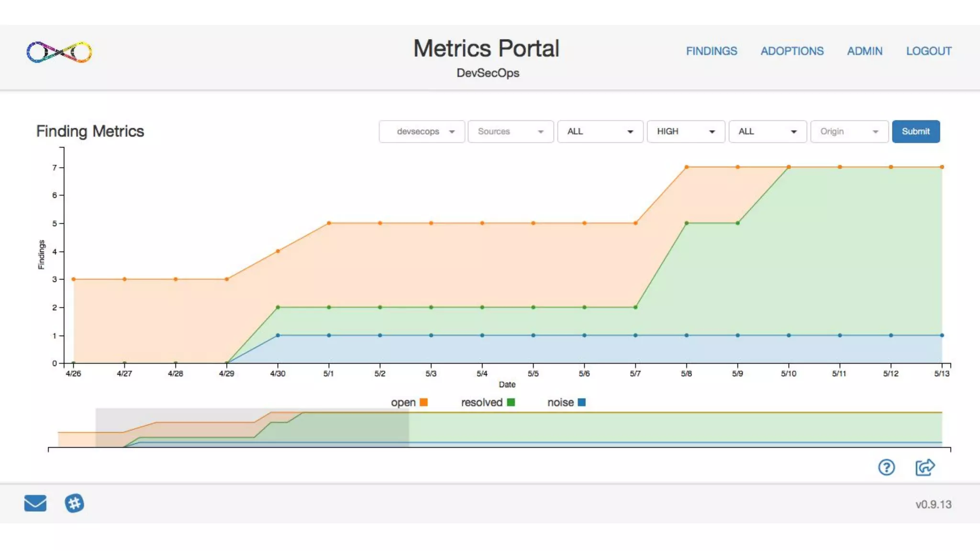Open the help question mark icon
The width and height of the screenshot is (980, 551).
[x=886, y=467]
